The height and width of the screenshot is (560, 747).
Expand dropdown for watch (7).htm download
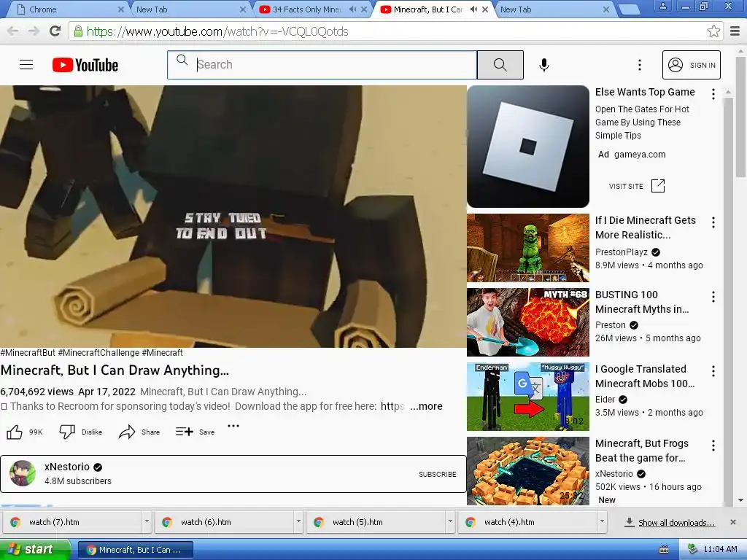[147, 521]
